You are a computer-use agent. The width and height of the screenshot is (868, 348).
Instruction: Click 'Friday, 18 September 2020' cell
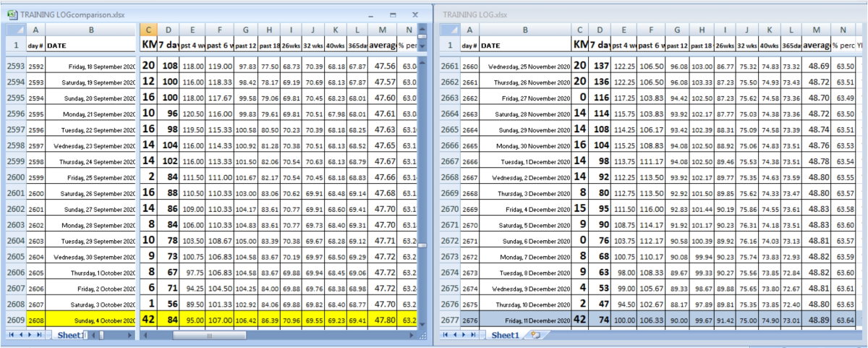point(90,66)
